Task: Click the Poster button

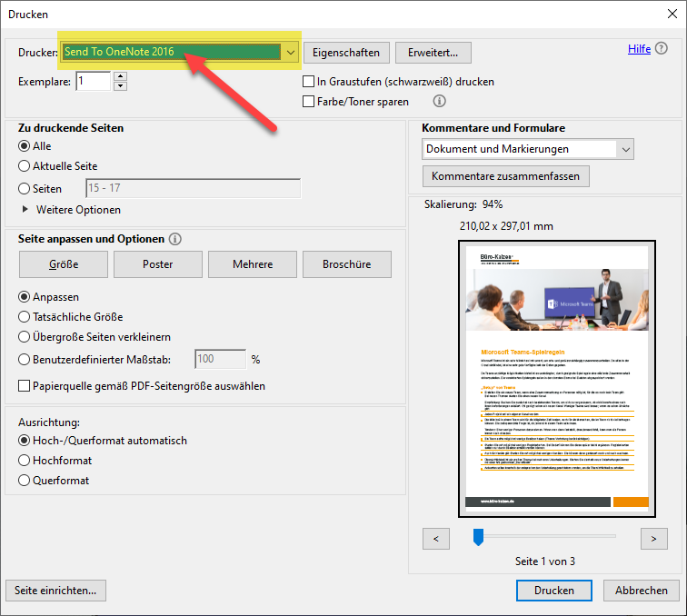Action: coord(158,264)
